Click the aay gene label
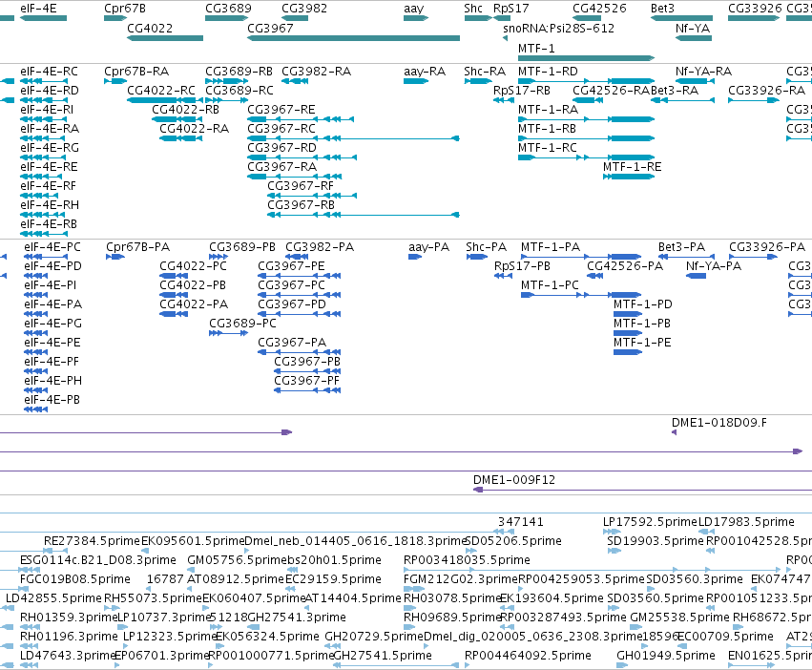The image size is (812, 670). (x=414, y=9)
